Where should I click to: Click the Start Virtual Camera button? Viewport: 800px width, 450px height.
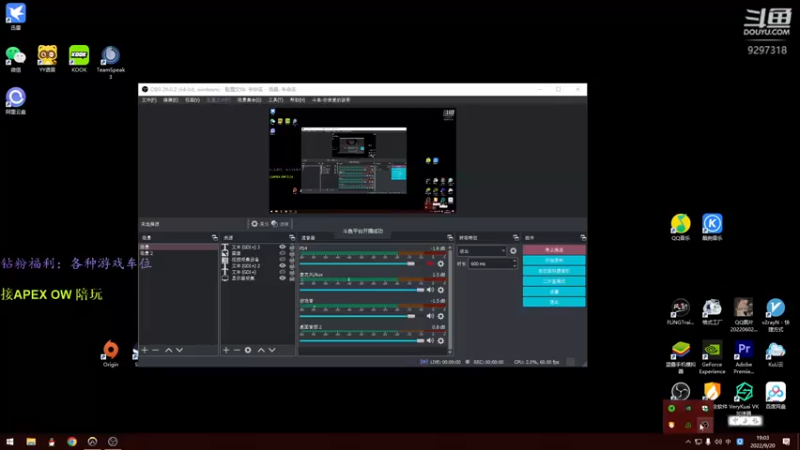pos(554,271)
